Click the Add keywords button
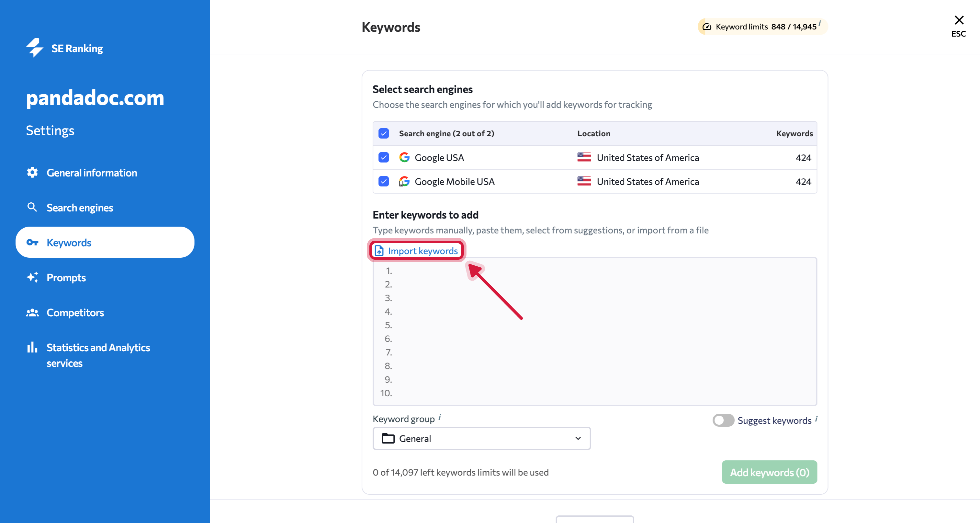Viewport: 980px width, 523px height. [769, 472]
